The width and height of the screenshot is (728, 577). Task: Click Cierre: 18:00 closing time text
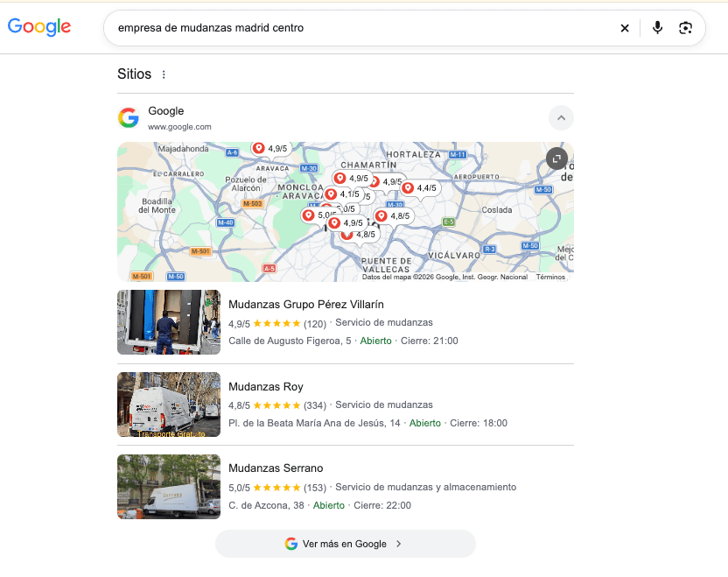pyautogui.click(x=479, y=423)
